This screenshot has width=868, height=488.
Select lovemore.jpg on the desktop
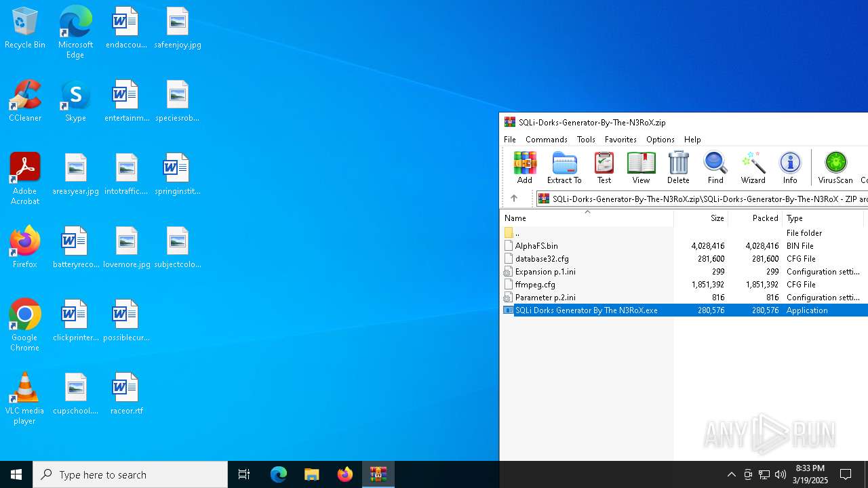coord(126,247)
